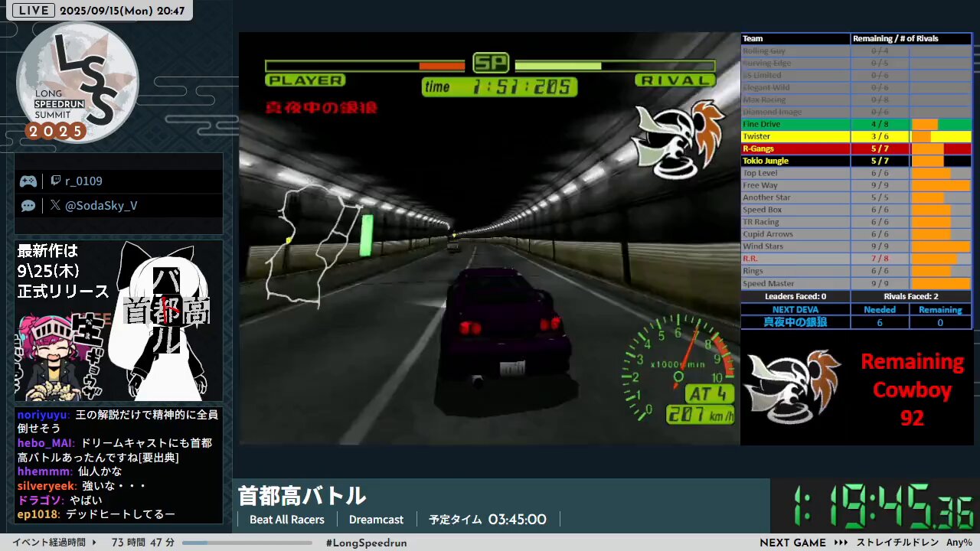Viewport: 980px width, 551px height.
Task: Click the rival wolf emblem in game view
Action: pos(678,140)
